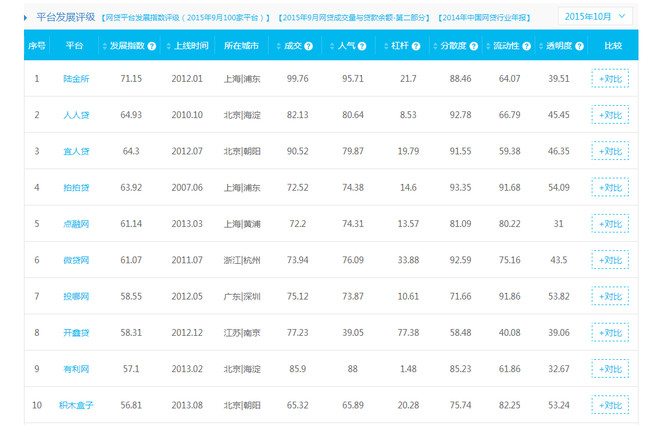Sort table by 发展指数 column
This screenshot has height=425, width=660.
click(105, 46)
